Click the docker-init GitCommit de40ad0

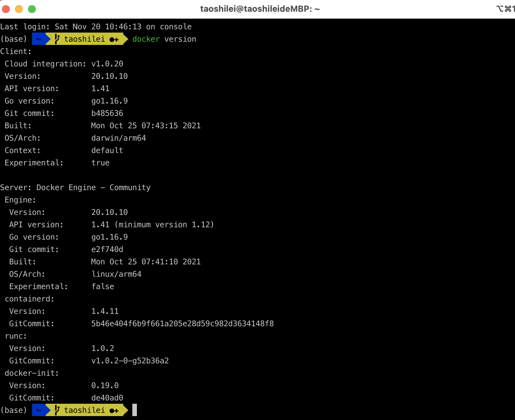click(107, 398)
